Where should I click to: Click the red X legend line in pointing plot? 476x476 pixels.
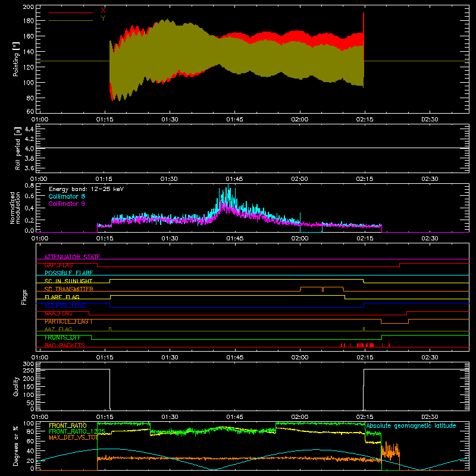[71, 12]
